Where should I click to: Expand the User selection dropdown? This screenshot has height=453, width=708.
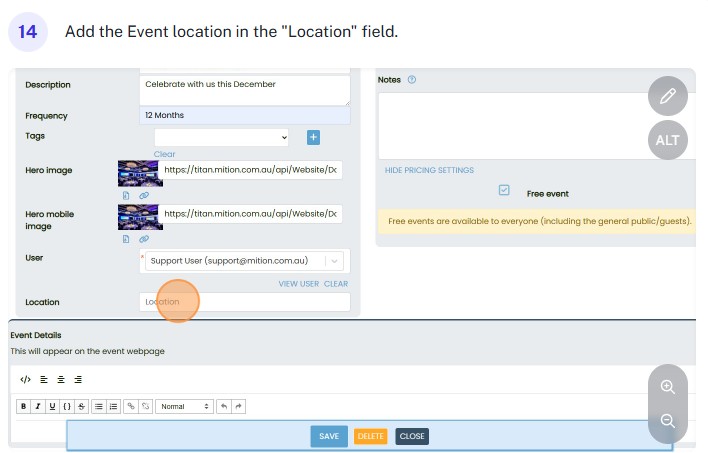click(334, 261)
